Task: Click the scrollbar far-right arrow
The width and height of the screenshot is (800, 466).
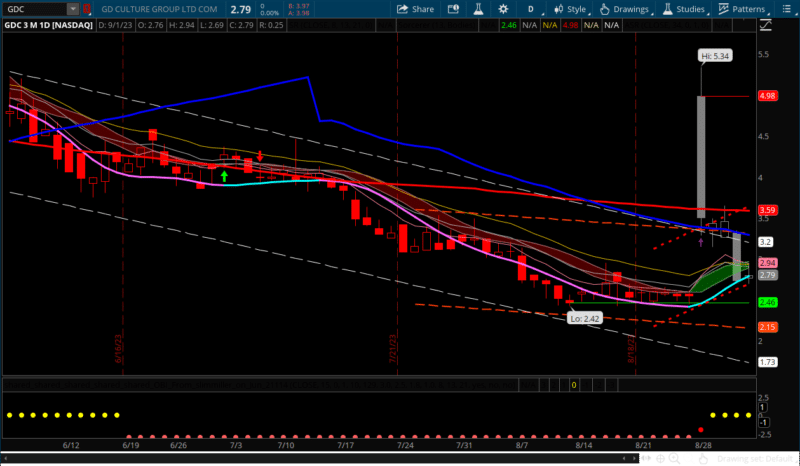Action: click(634, 459)
